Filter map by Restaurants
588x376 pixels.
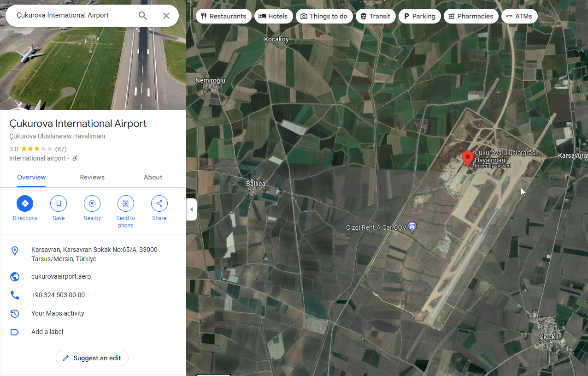(x=223, y=16)
